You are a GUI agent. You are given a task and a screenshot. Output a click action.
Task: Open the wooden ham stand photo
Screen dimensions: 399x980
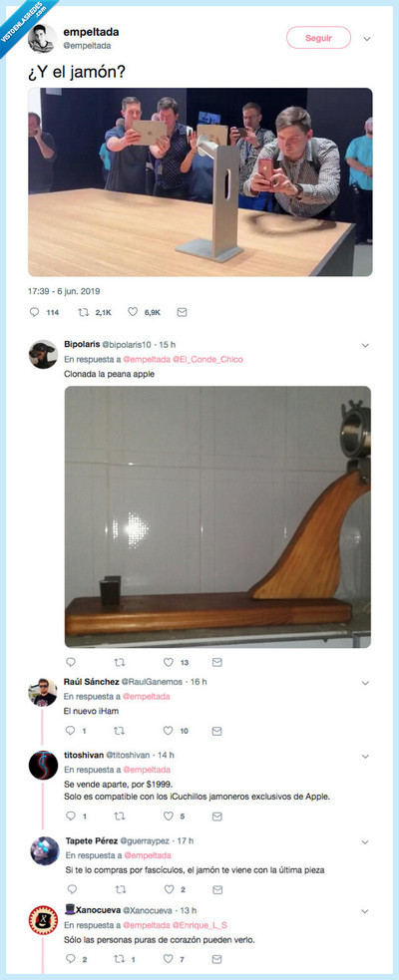[217, 516]
